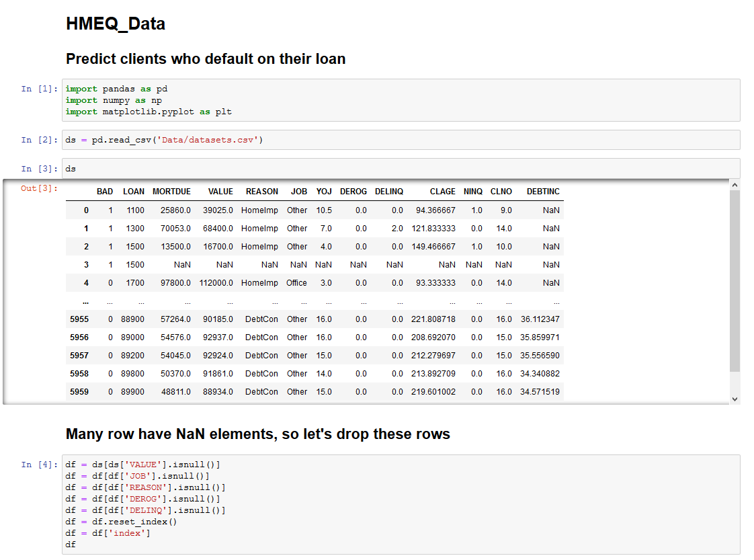This screenshot has height=560, width=754.
Task: Click MORTDUE value 25860.0
Action: tap(175, 210)
